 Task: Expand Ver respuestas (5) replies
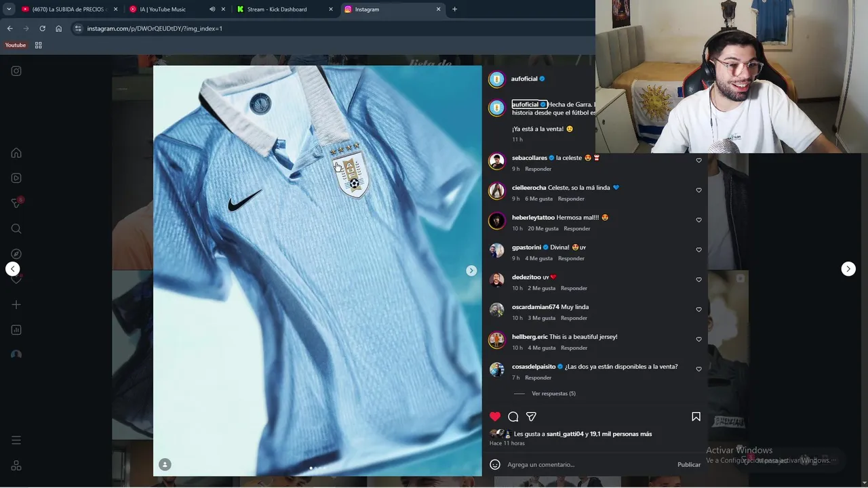click(x=553, y=394)
